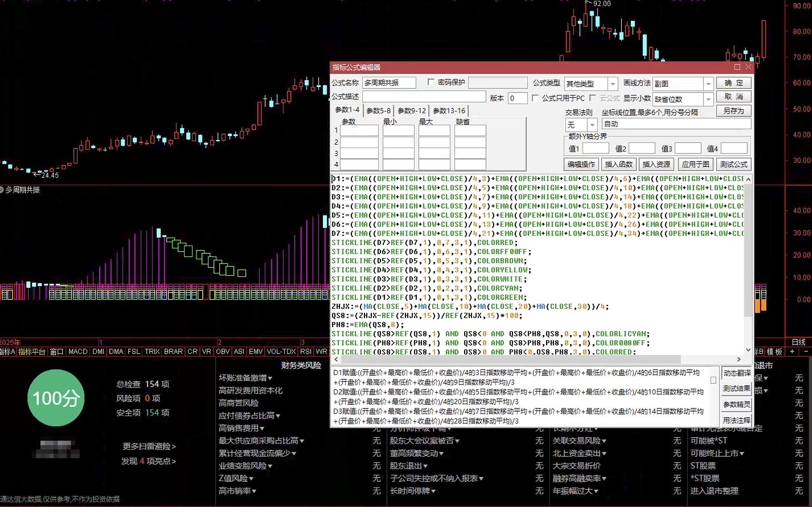
Task: Open the 画线方法 dropdown
Action: [708, 84]
